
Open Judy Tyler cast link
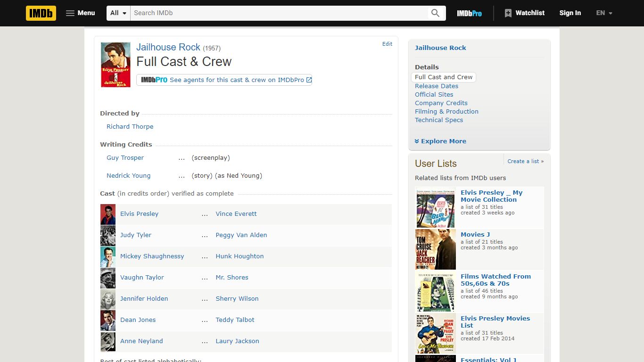tap(136, 235)
